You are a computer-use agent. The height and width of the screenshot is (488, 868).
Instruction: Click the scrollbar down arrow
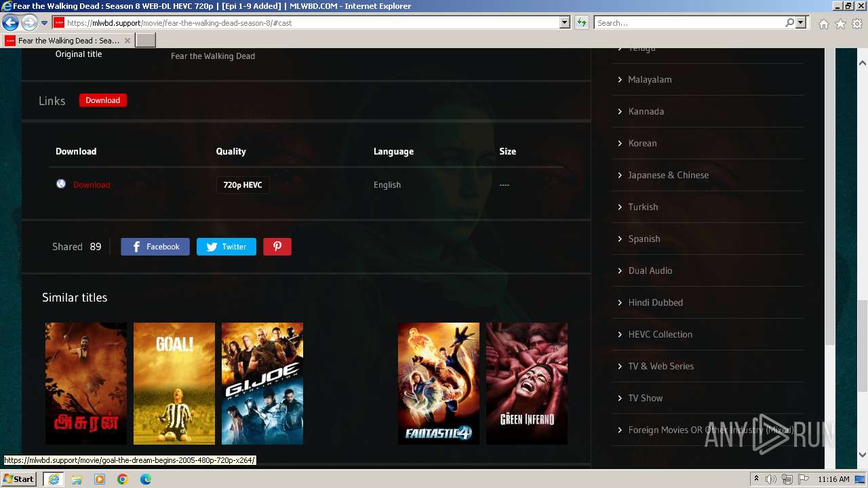(x=862, y=455)
